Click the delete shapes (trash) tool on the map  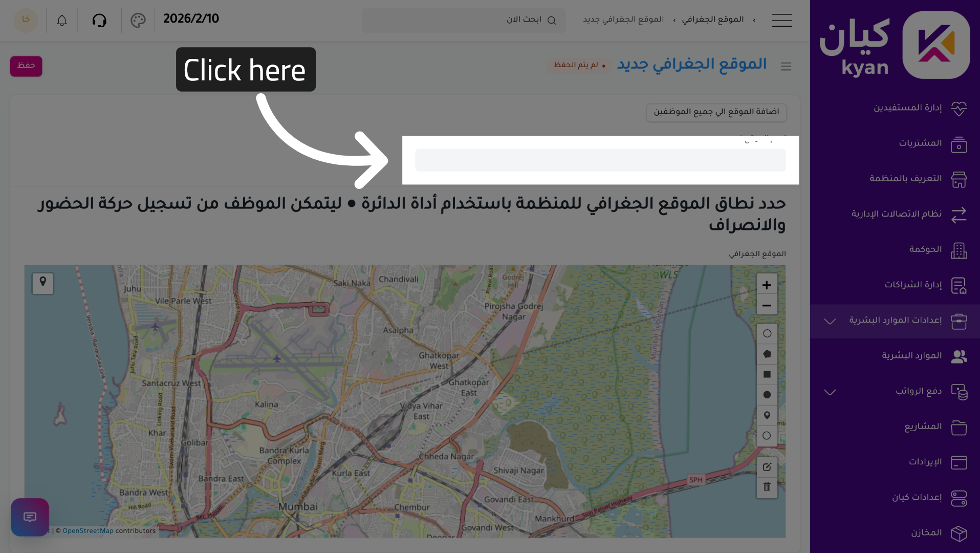click(767, 487)
